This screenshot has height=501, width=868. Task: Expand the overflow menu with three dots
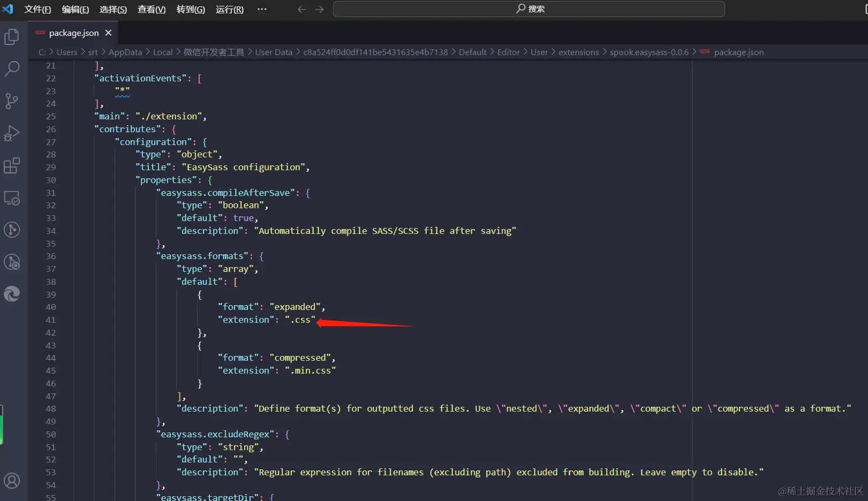pos(262,9)
